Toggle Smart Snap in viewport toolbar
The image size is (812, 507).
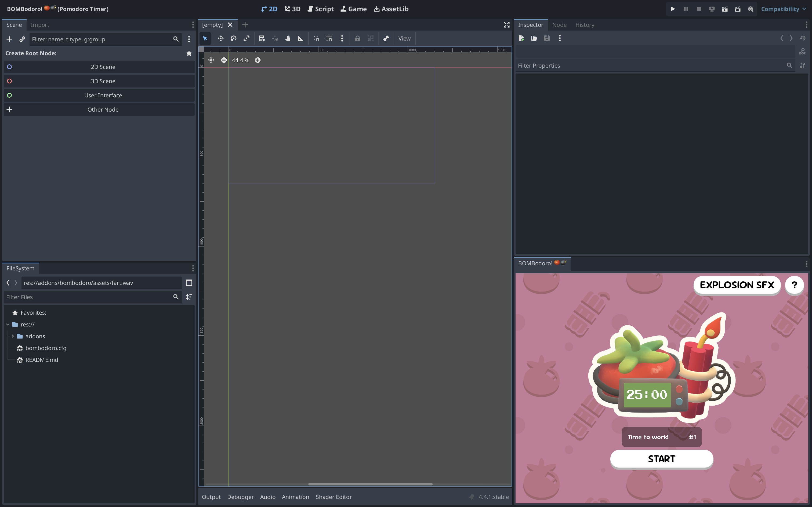316,39
